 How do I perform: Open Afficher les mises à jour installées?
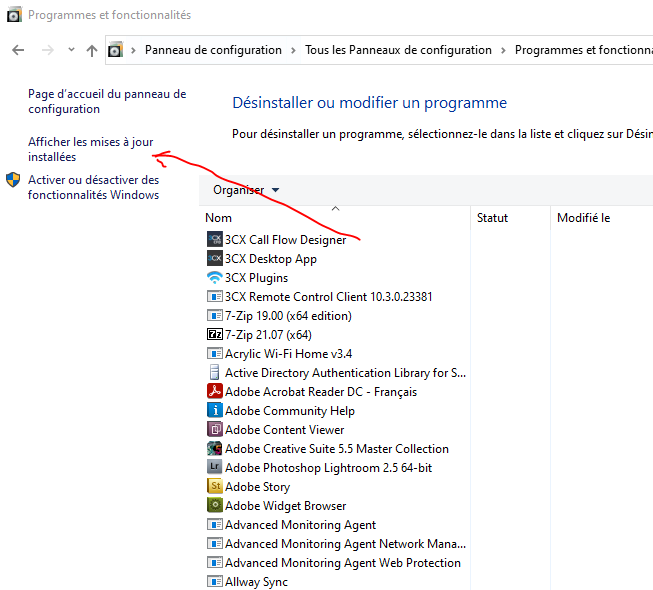(90, 149)
